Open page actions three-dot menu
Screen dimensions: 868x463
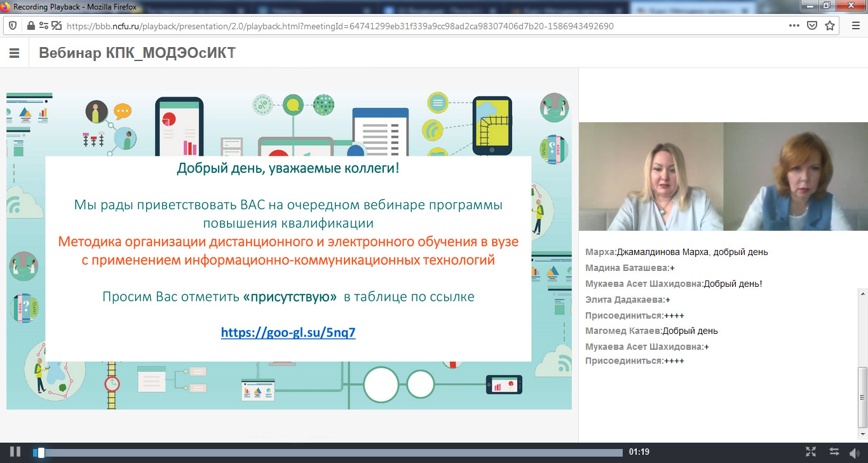tap(794, 26)
